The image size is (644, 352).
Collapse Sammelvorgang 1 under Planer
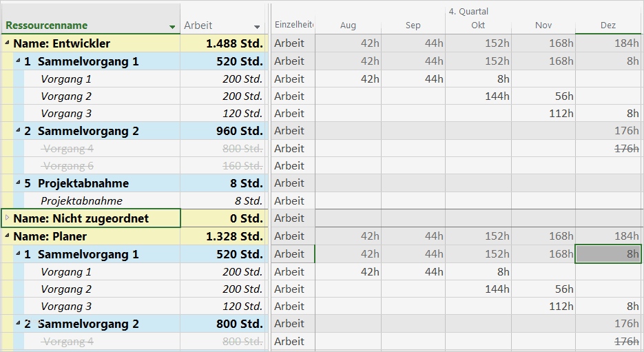click(x=18, y=254)
